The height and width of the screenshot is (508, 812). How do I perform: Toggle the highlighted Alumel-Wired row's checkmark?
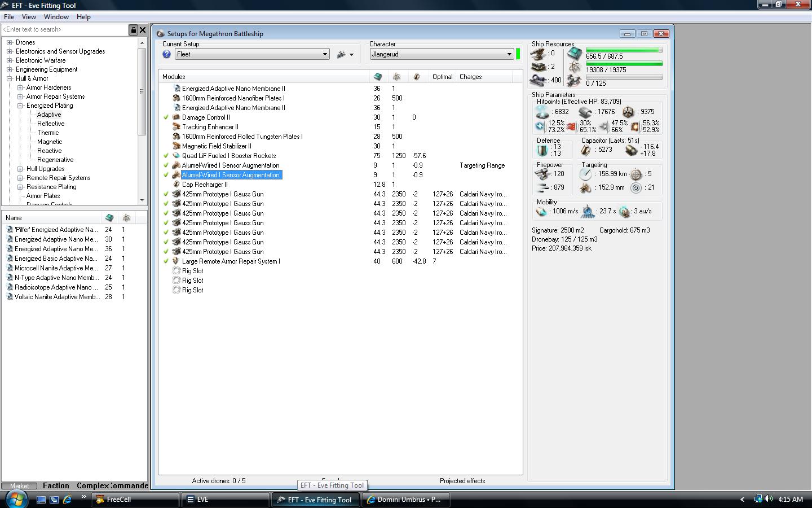(166, 175)
